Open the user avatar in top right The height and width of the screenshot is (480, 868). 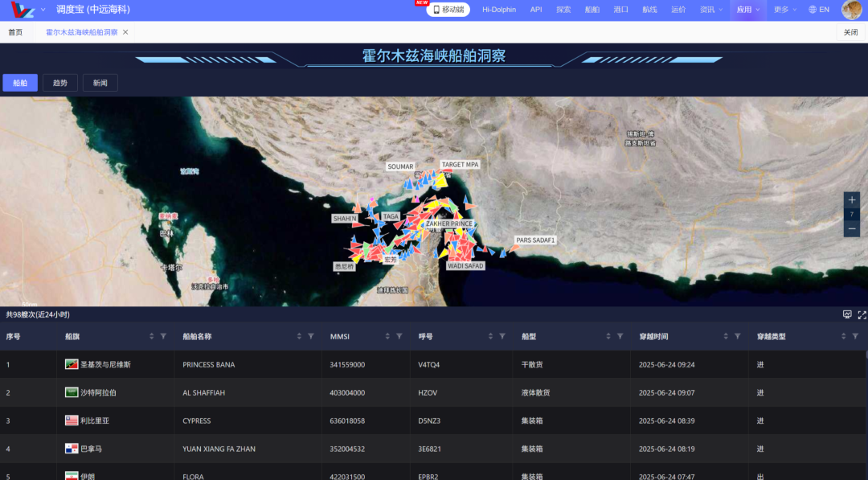coord(851,10)
